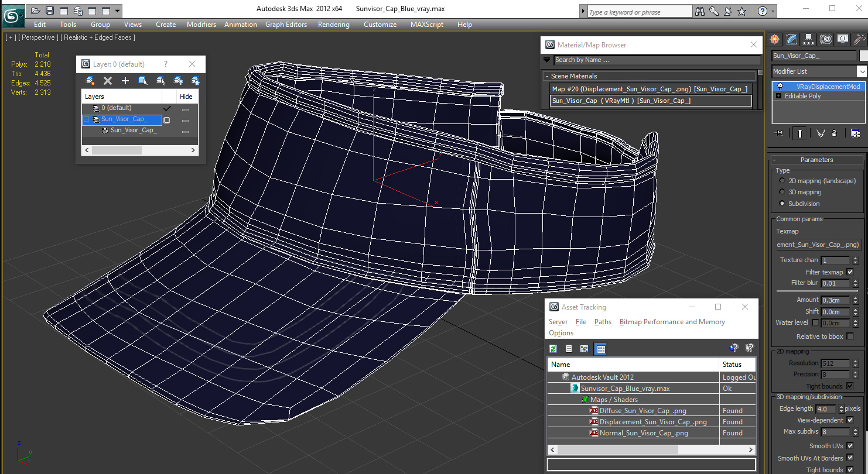
Task: Open the Motion command panel tab
Action: (826, 39)
